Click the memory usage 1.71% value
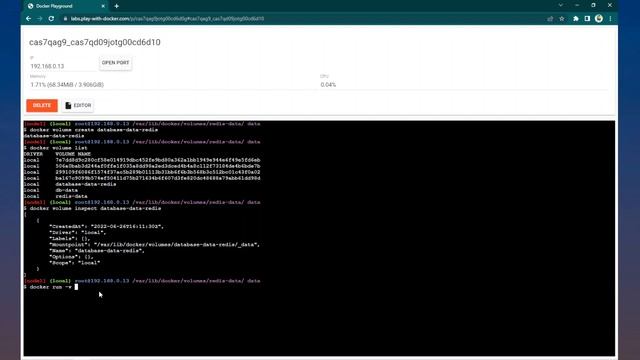640x360 pixels. 67,85
